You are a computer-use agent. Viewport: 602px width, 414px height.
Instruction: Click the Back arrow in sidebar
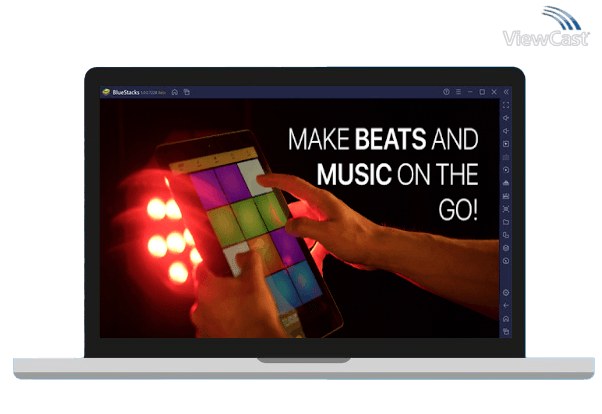pyautogui.click(x=506, y=306)
